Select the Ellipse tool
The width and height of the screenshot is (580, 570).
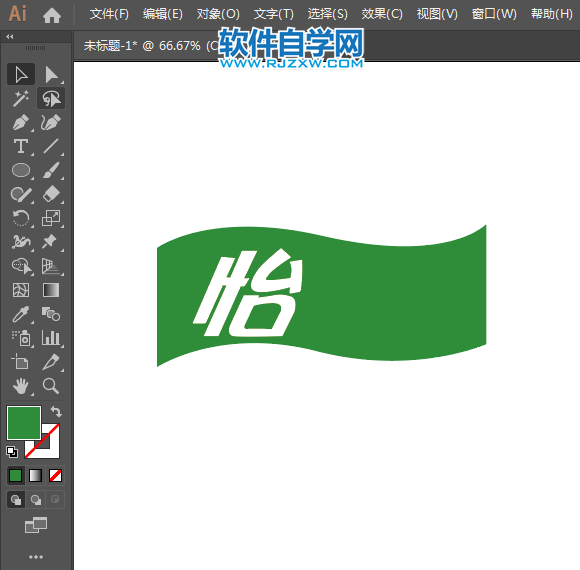21,171
